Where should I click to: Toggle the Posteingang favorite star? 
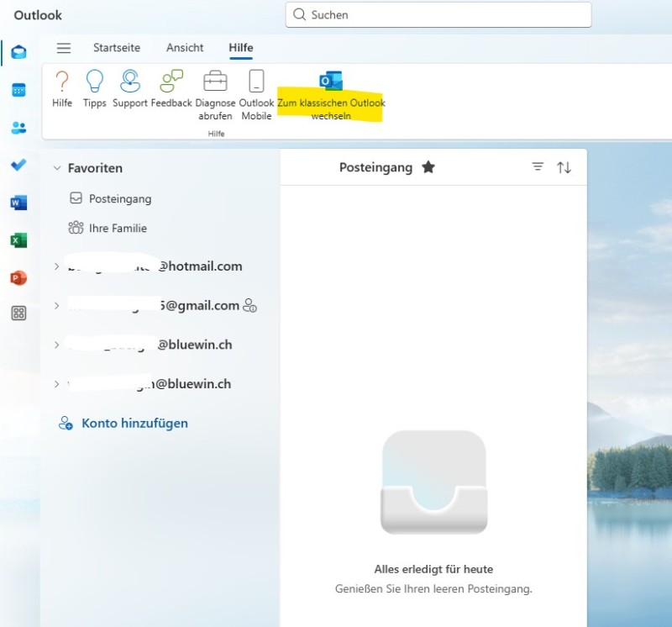pyautogui.click(x=428, y=167)
